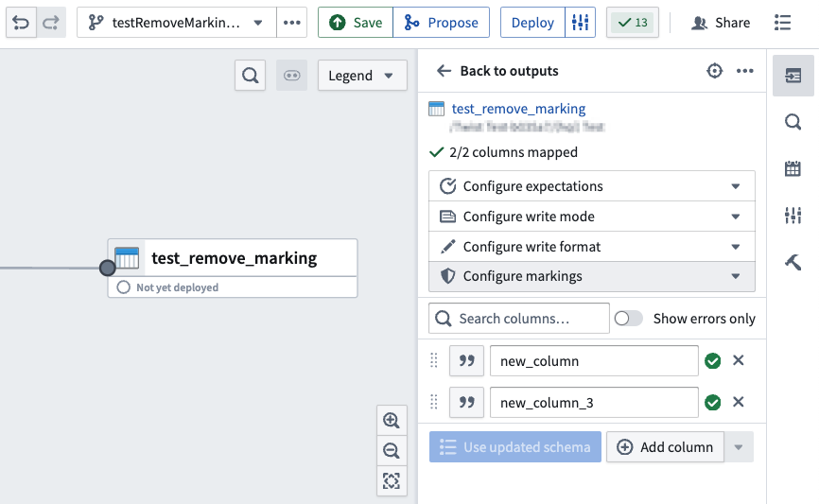Open the sidebar settings sliders icon
The width and height of the screenshot is (819, 504).
[793, 215]
